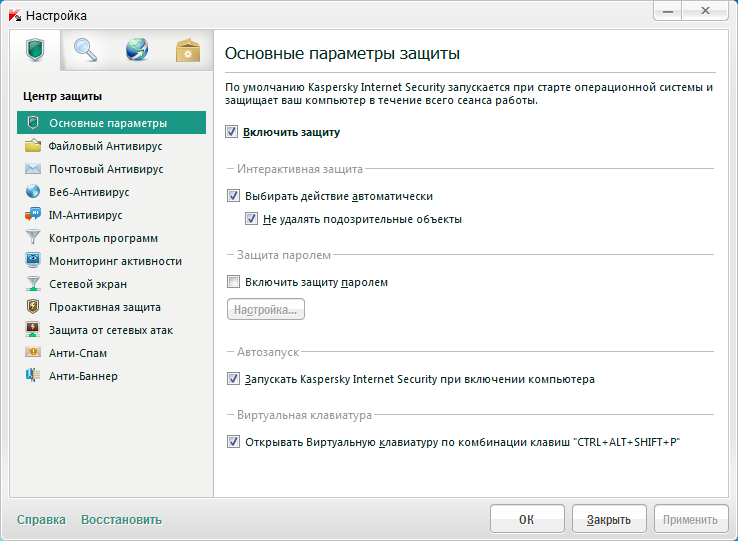Click the Контроль программ funnel icon
The height and width of the screenshot is (541, 738).
(33, 238)
